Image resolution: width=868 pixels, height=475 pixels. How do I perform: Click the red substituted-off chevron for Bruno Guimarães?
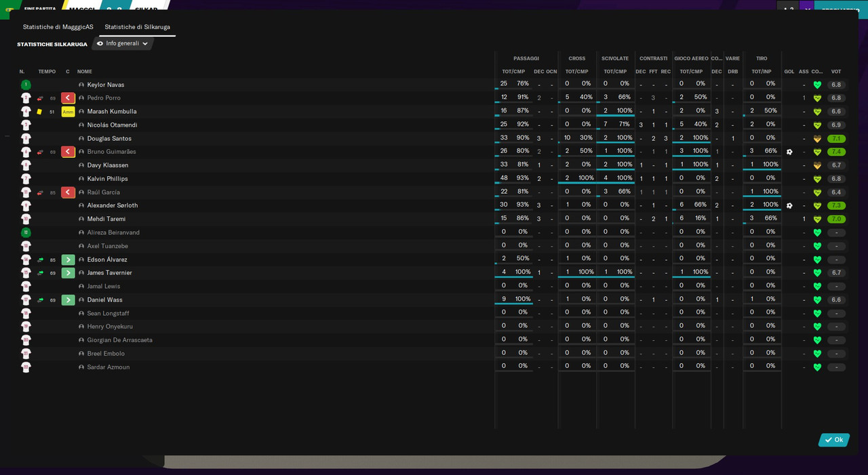[x=68, y=152]
